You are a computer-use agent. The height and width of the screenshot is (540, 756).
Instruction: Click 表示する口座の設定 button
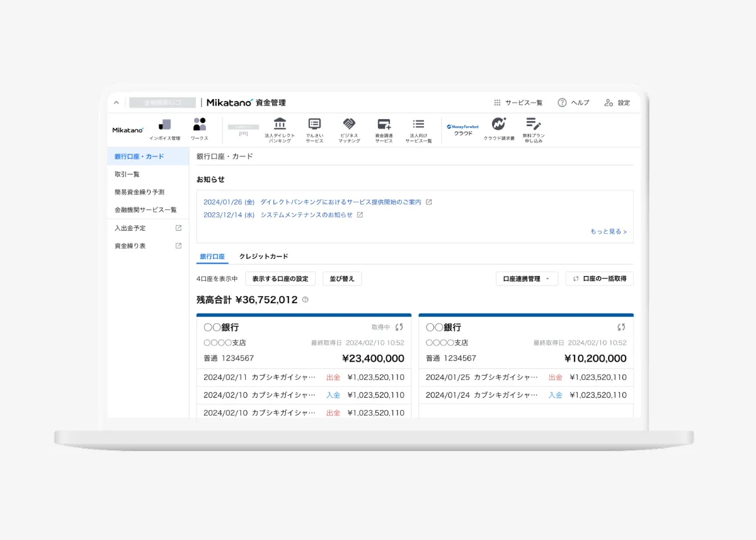click(x=280, y=279)
